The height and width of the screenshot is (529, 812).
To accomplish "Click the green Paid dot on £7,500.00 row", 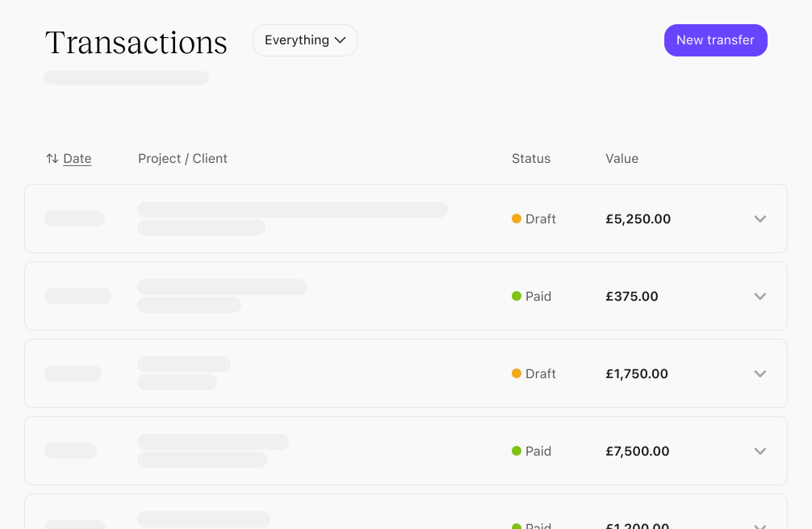I will (517, 451).
